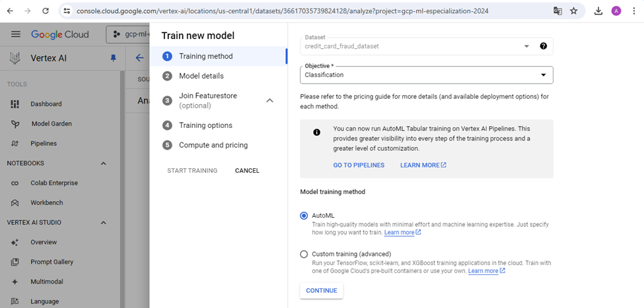This screenshot has width=644, height=308.
Task: Open browser downloads icon
Action: 598,11
